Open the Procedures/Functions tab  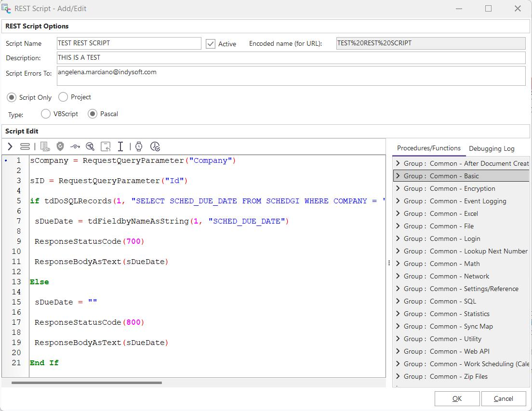pos(428,148)
